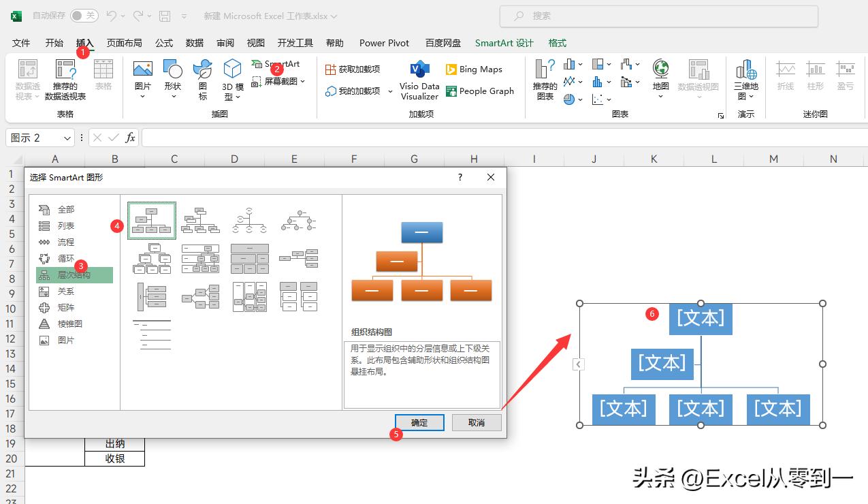Open the 形状 (Shapes) gallery

pos(172,75)
